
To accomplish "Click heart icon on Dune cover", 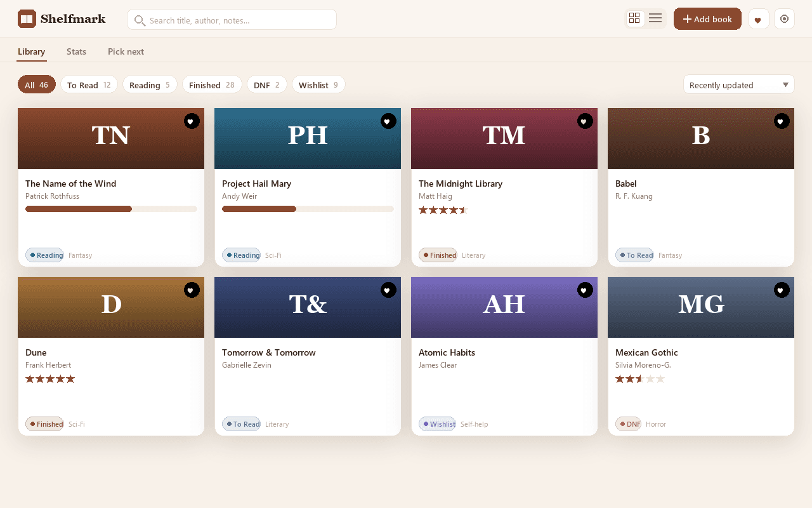I will pyautogui.click(x=192, y=290).
